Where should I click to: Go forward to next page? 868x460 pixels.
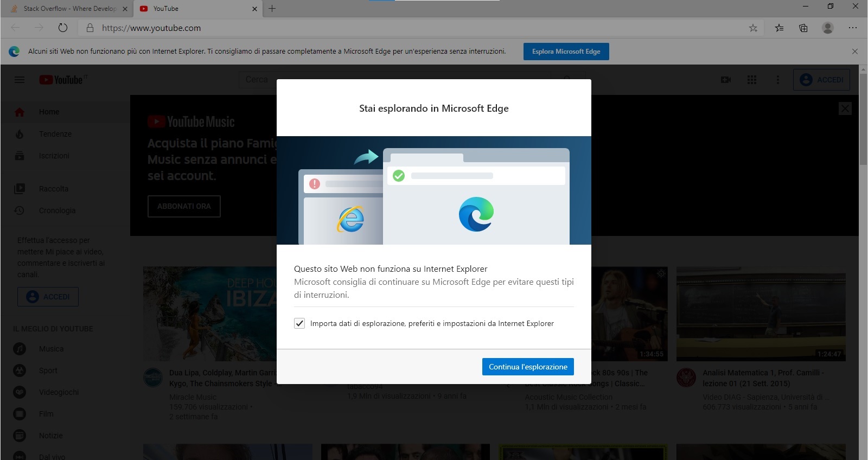tap(39, 28)
